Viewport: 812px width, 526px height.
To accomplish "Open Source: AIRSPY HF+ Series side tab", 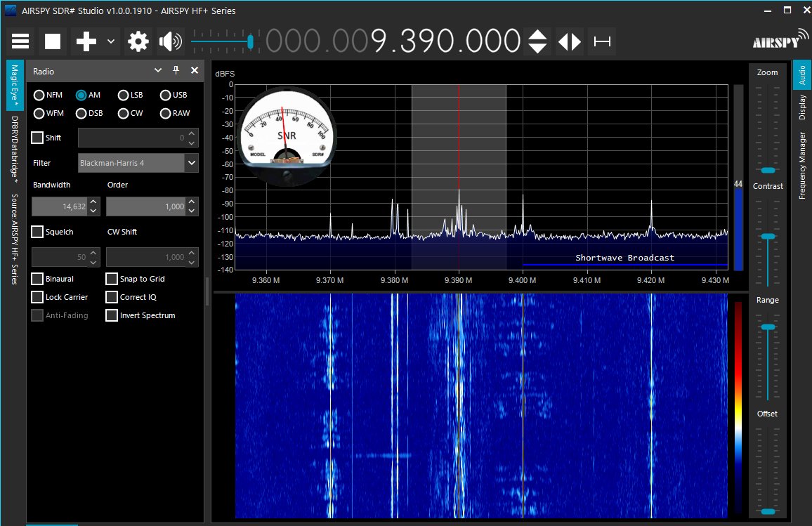I will (x=15, y=239).
